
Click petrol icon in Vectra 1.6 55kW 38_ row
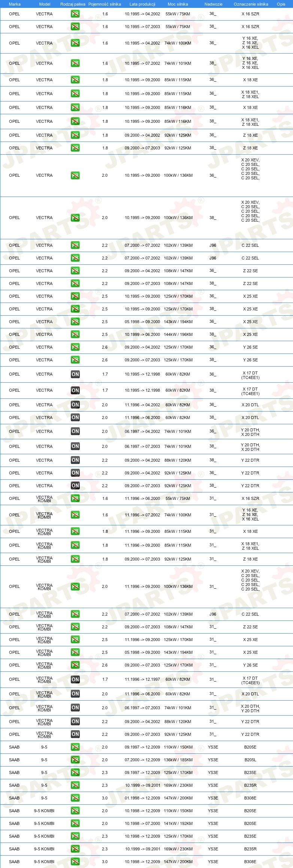coord(75,27)
